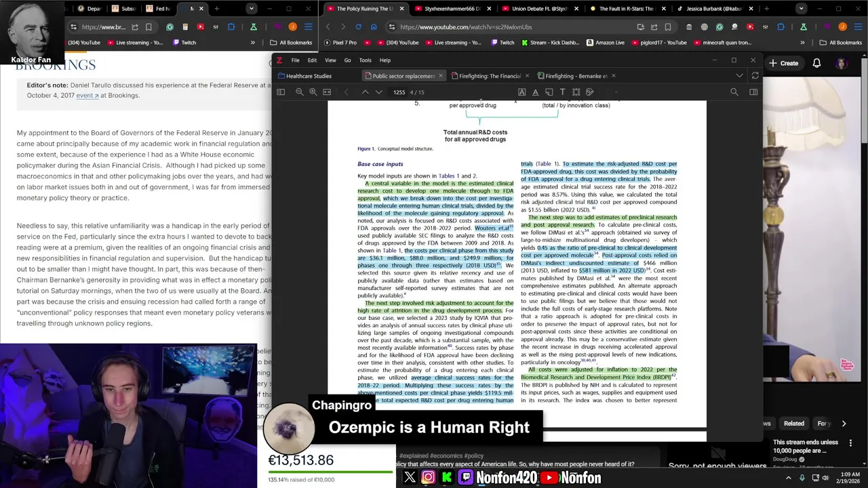Open Zotero Go menu
This screenshot has height=488, width=868.
pos(347,60)
